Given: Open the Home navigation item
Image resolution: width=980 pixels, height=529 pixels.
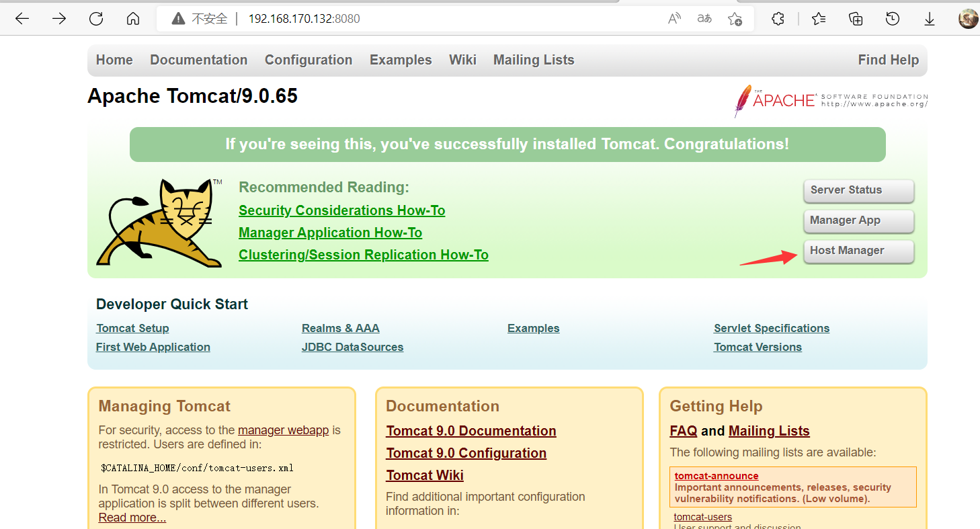Looking at the screenshot, I should click(x=114, y=60).
